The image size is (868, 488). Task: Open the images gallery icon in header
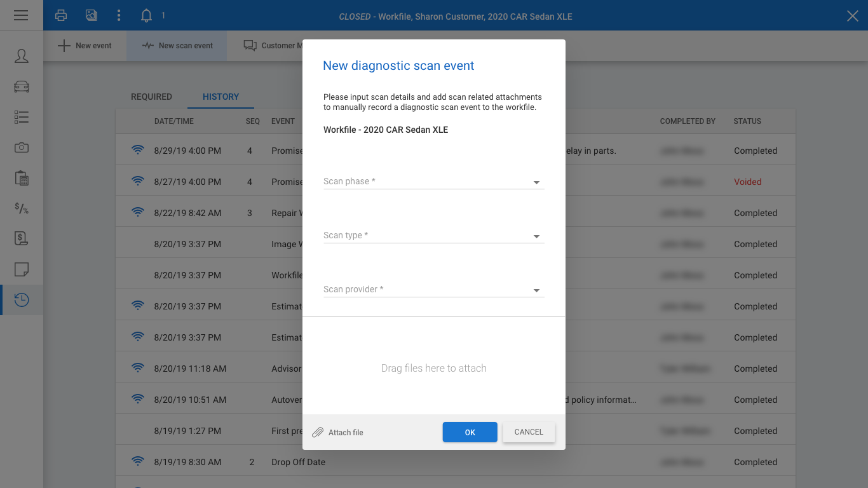(92, 15)
